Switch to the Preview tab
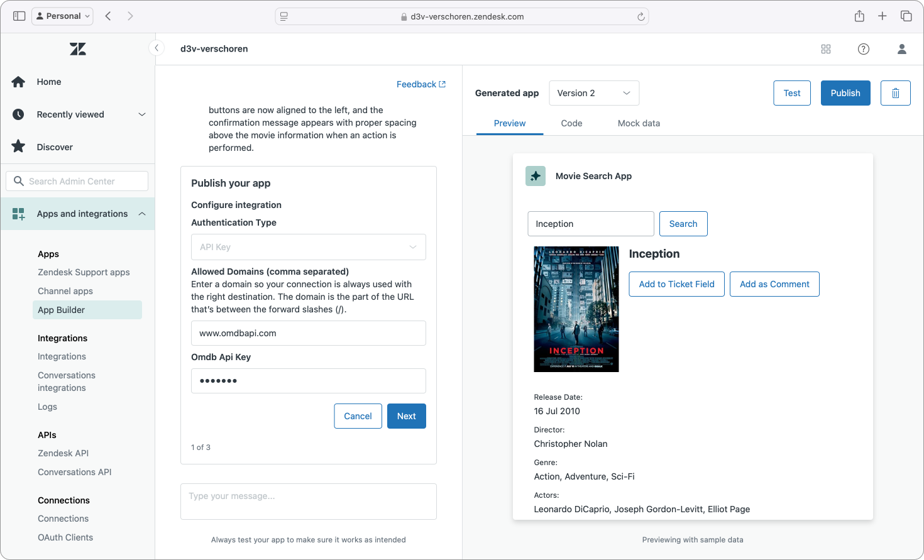This screenshot has width=924, height=560. click(x=510, y=123)
